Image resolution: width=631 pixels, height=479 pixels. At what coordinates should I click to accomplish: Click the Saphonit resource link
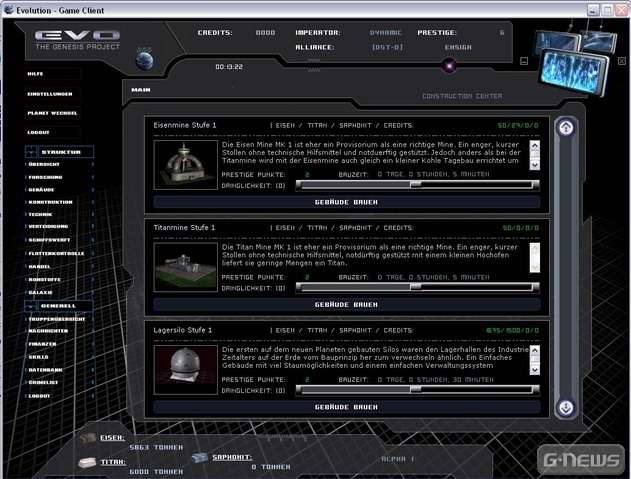click(232, 457)
